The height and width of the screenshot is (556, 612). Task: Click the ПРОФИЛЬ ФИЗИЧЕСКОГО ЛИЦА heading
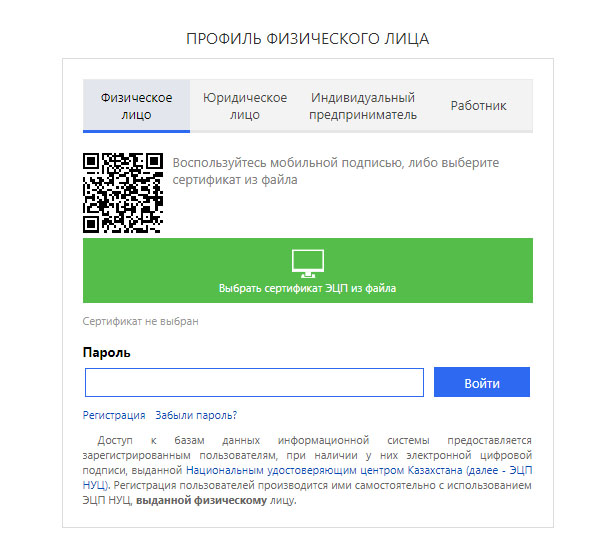point(308,39)
